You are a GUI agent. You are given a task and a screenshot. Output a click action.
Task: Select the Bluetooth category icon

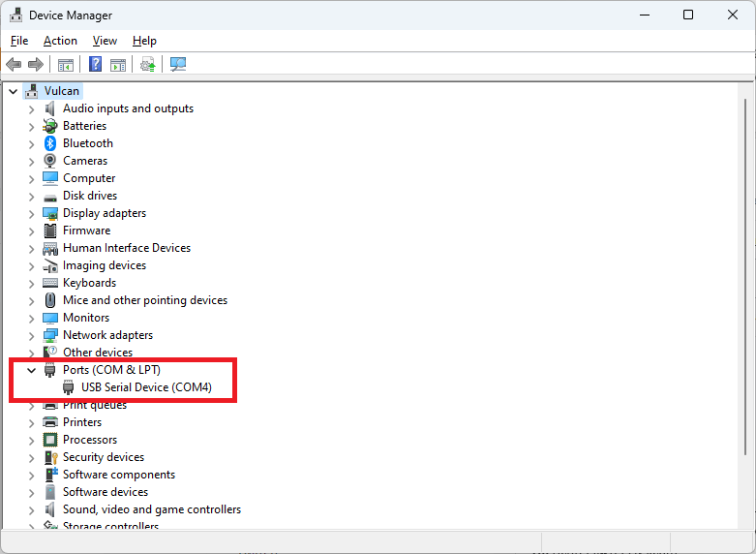50,143
